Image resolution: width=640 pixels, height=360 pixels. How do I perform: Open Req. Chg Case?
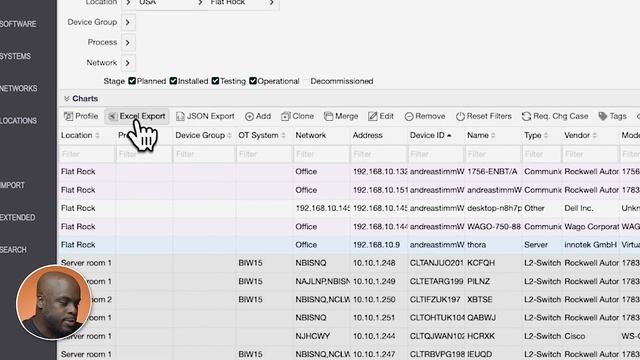coord(555,116)
